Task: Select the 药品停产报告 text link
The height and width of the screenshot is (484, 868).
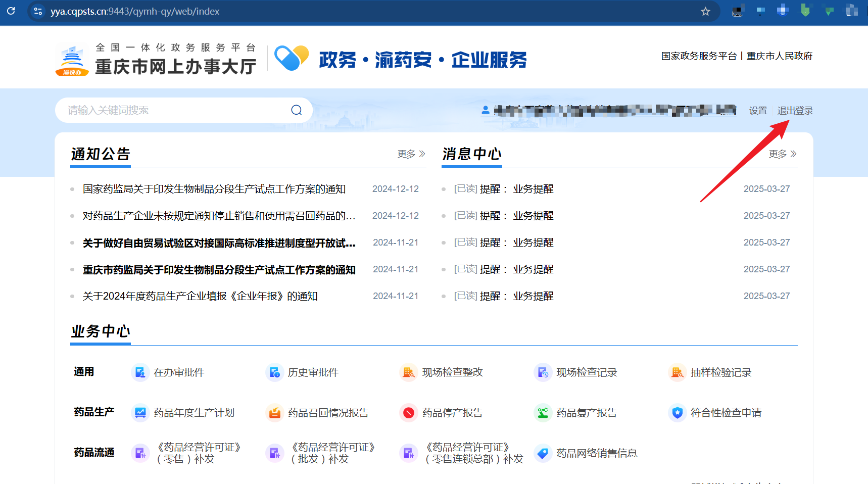Action: coord(452,413)
